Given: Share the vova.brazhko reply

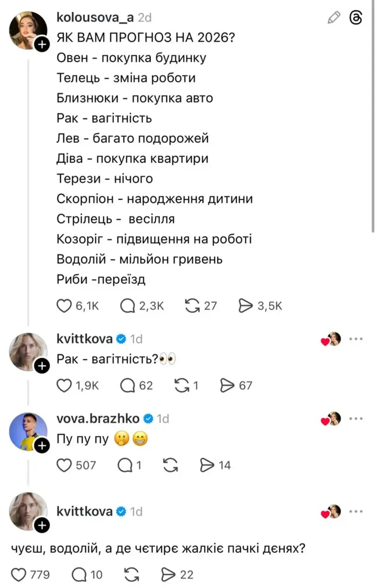Looking at the screenshot, I should [x=208, y=465].
